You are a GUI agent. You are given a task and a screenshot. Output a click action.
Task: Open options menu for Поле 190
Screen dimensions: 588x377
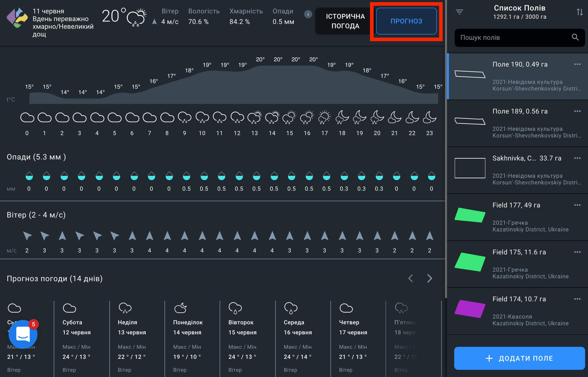pos(577,64)
